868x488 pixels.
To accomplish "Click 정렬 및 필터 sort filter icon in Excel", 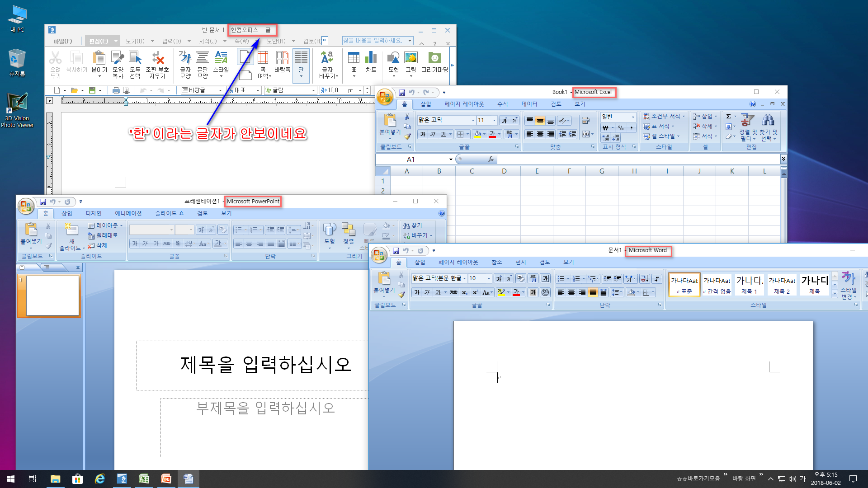I will (x=748, y=127).
